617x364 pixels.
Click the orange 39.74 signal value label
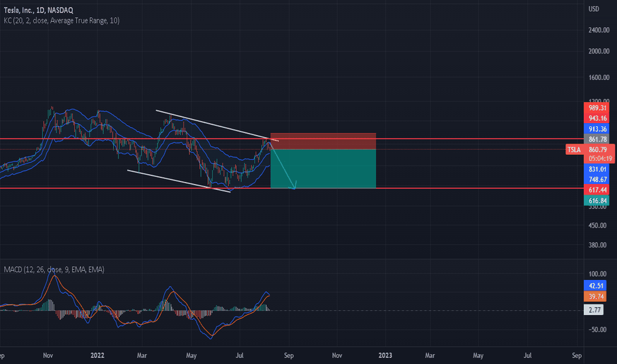[595, 296]
